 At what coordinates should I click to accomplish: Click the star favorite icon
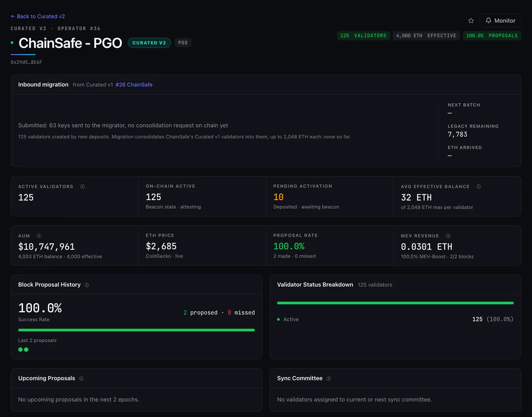(471, 20)
